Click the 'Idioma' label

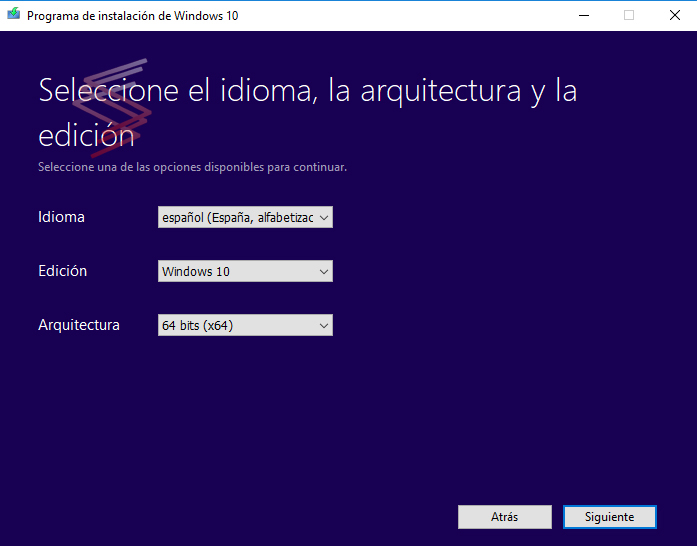point(61,217)
